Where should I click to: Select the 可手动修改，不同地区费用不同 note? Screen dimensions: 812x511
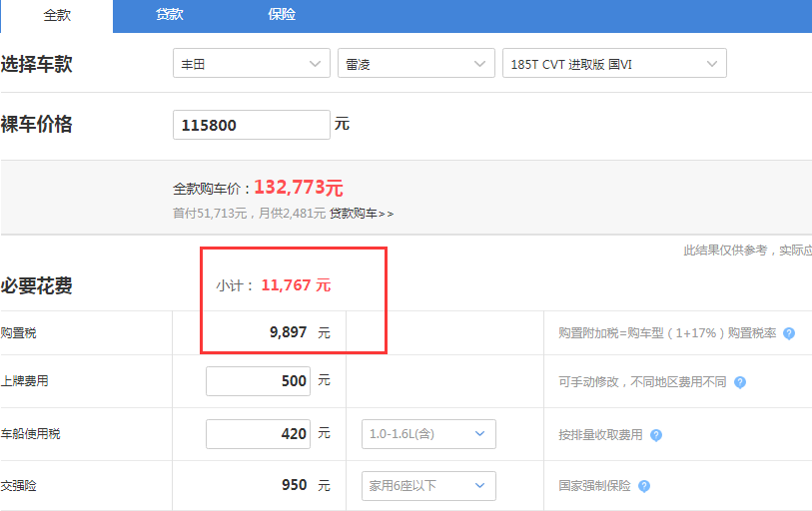click(642, 382)
